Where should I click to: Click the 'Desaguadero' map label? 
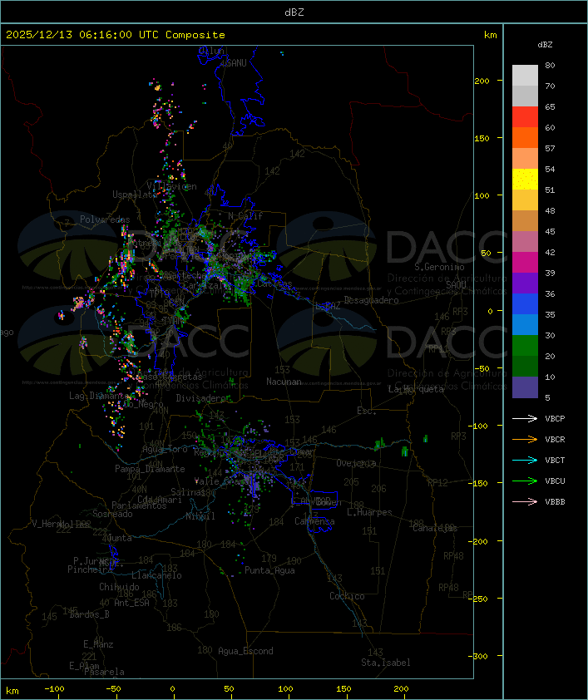[x=371, y=300]
